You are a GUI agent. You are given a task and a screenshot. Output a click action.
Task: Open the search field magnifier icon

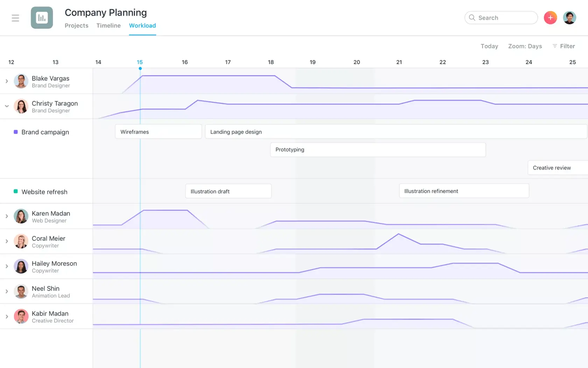(472, 18)
